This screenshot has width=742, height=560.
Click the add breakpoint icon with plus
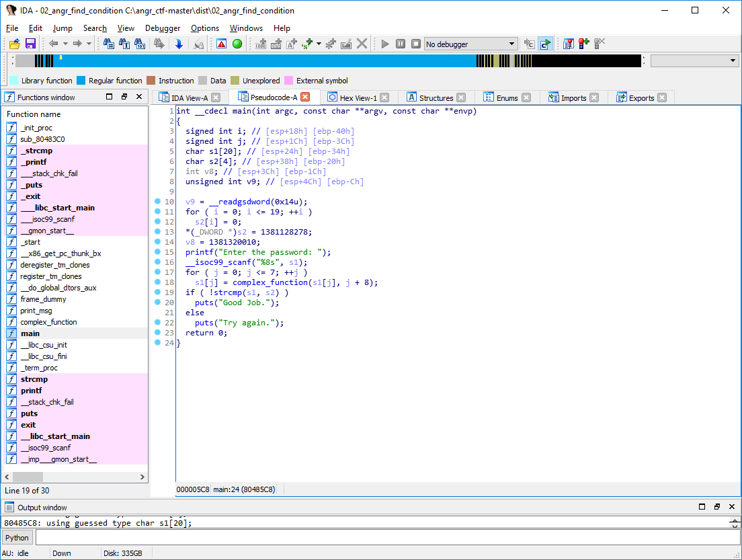pyautogui.click(x=583, y=44)
